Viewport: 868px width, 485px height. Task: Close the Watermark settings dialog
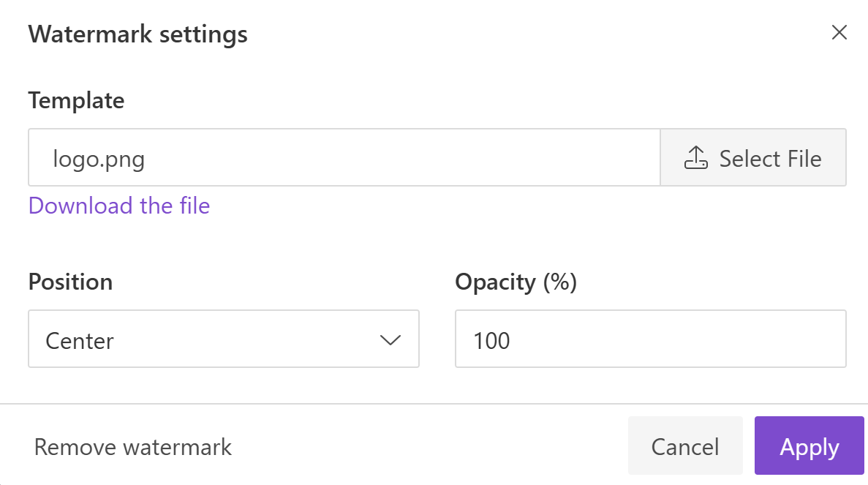[839, 33]
